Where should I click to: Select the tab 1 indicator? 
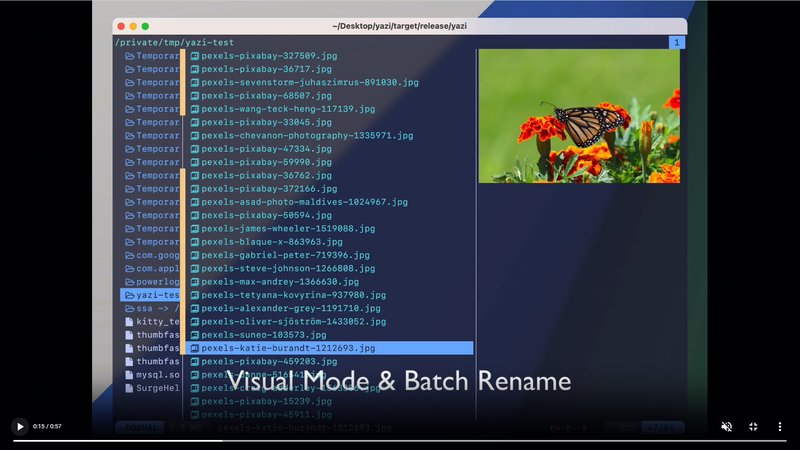point(677,43)
